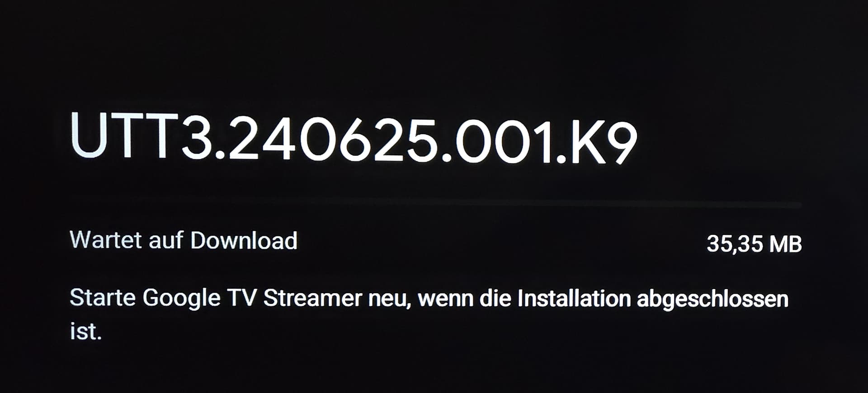Click the word "Download" in the status

(244, 240)
